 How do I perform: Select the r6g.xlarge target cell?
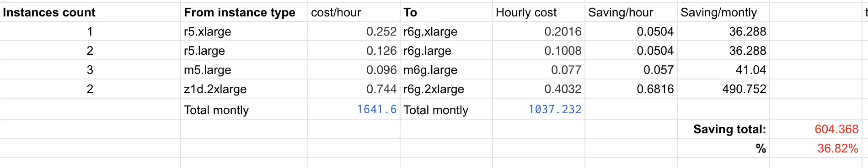click(446, 31)
